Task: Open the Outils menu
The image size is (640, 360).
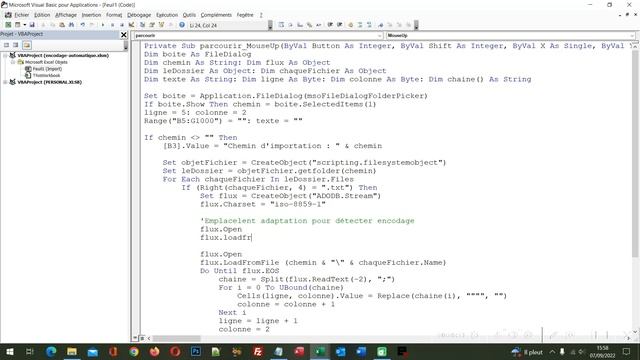Action: (x=189, y=15)
